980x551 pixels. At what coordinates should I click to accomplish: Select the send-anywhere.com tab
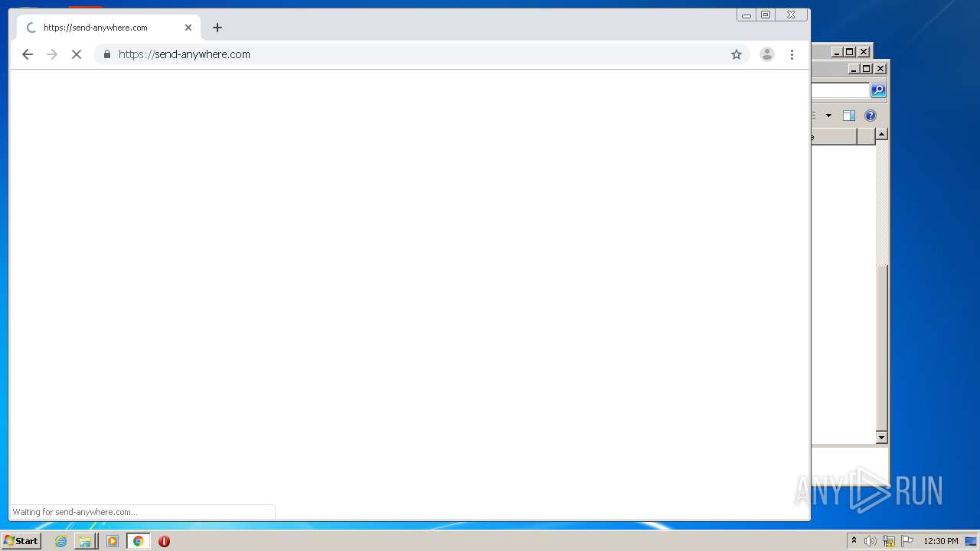click(109, 28)
